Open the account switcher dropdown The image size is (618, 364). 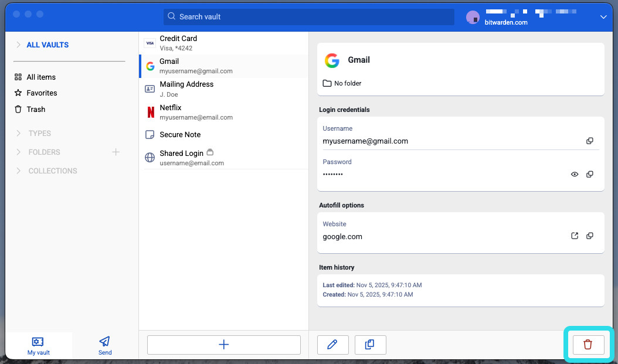coord(603,17)
